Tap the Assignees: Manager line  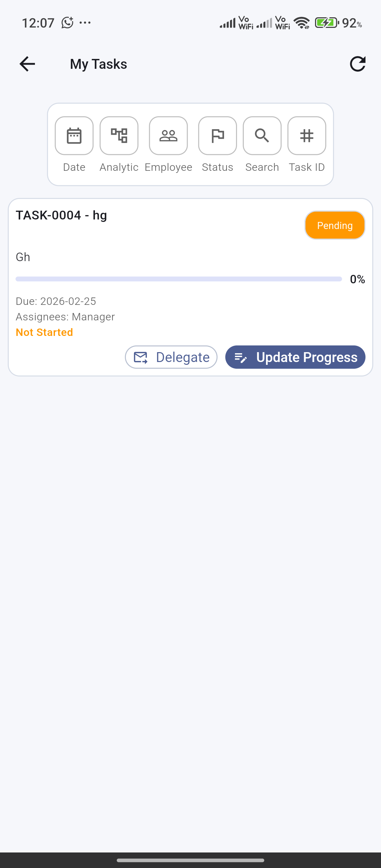65,317
